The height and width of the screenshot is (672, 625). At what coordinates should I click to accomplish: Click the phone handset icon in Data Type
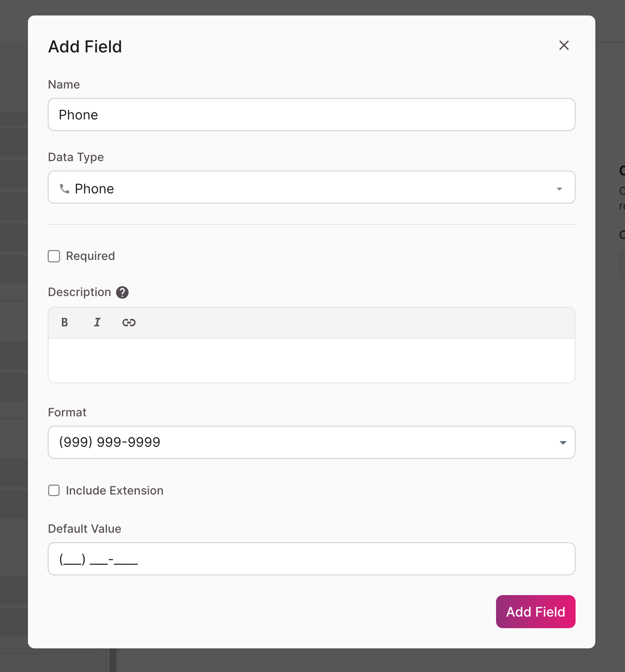point(64,189)
